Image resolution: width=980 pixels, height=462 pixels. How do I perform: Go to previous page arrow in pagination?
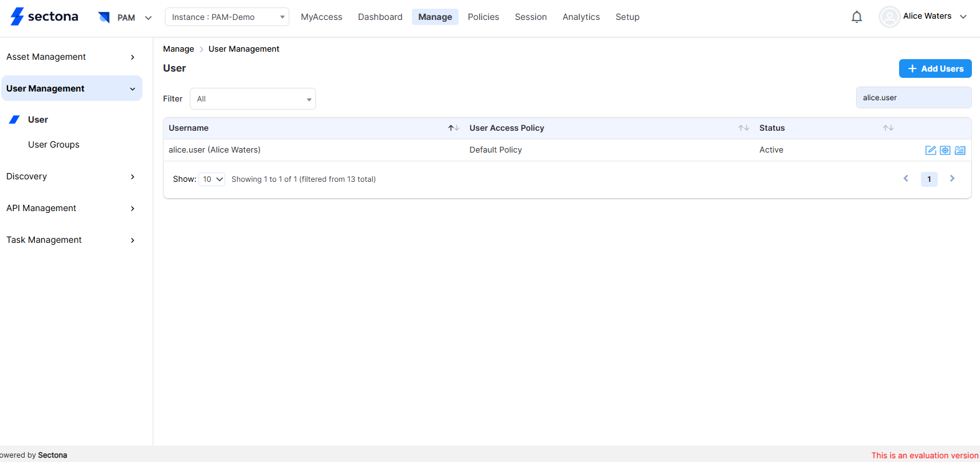(906, 179)
